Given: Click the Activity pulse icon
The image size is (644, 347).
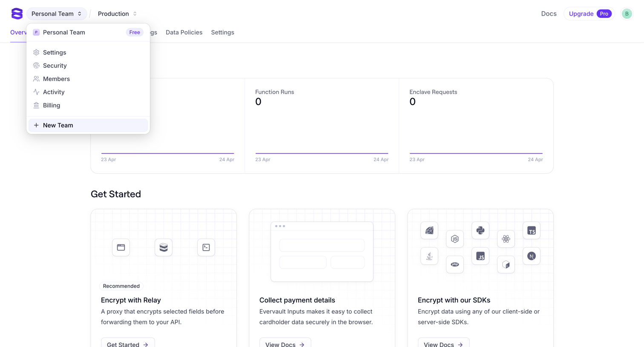Looking at the screenshot, I should (36, 92).
